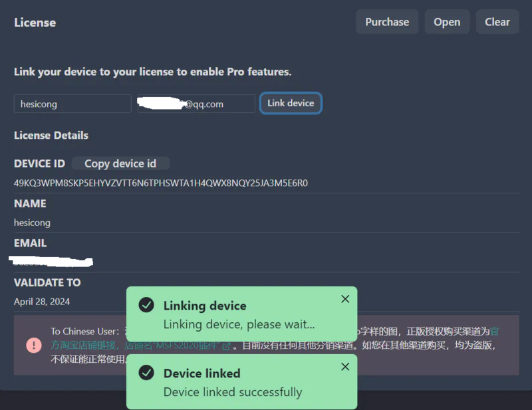
Task: Focus the name field containing 'hesicong'
Action: coord(72,104)
